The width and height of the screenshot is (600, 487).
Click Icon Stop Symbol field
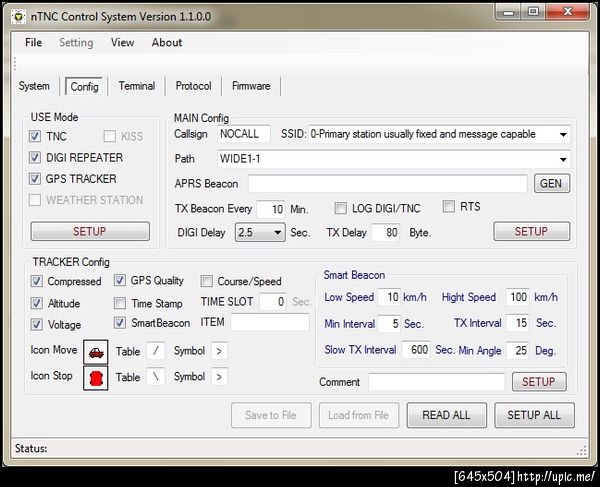coord(219,377)
